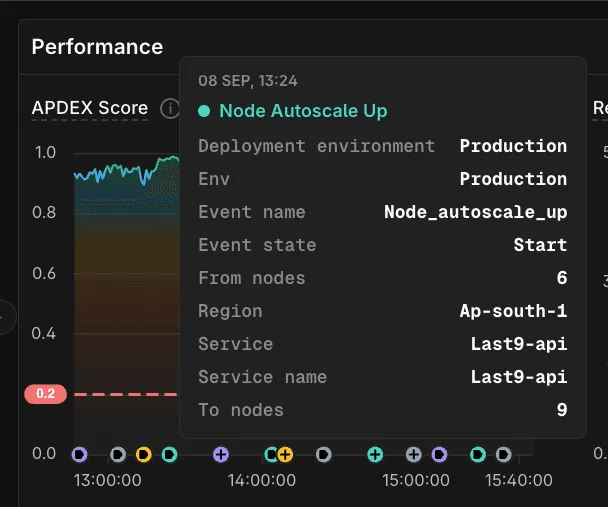Image resolution: width=608 pixels, height=507 pixels.
Task: Click the APDEX score line on chart
Action: point(126,171)
